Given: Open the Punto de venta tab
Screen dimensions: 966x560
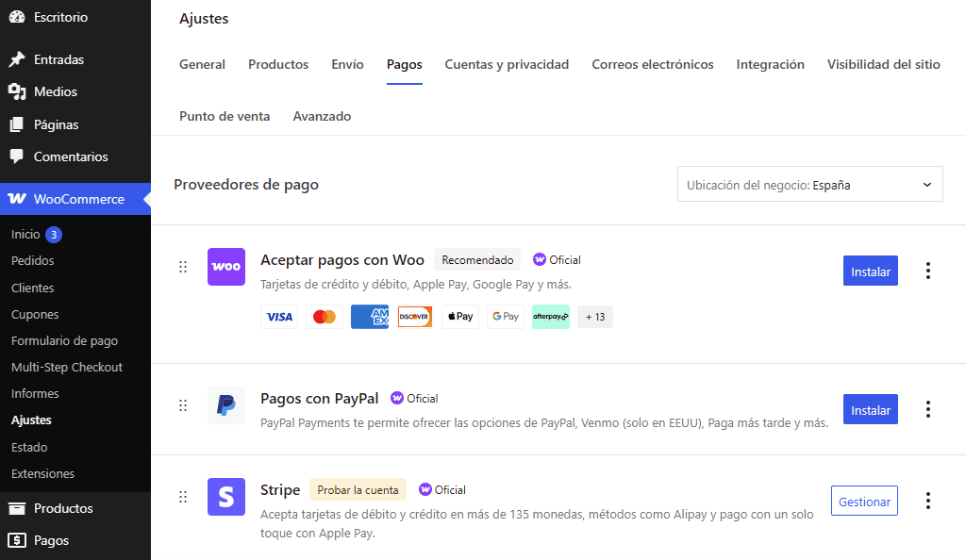Looking at the screenshot, I should pyautogui.click(x=225, y=116).
